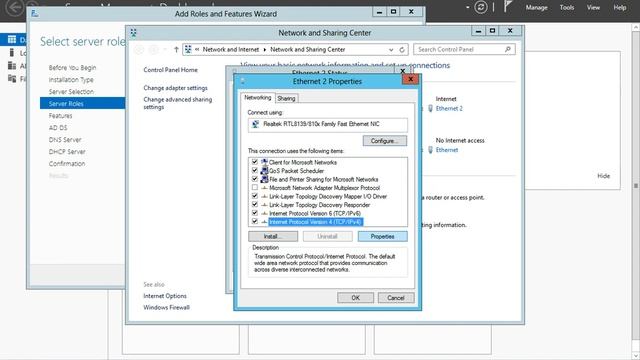Click the File and Printer Sharing icon
The height and width of the screenshot is (360, 640).
click(x=264, y=179)
